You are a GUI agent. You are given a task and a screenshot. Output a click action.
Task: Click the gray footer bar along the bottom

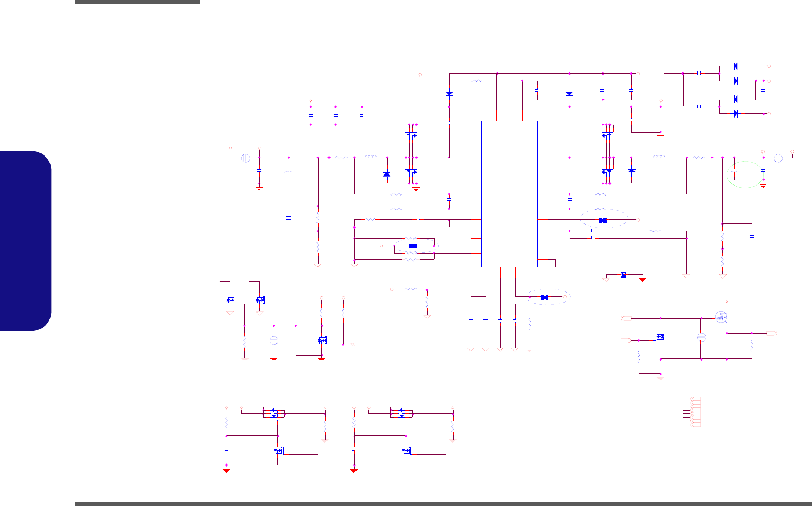(443, 504)
